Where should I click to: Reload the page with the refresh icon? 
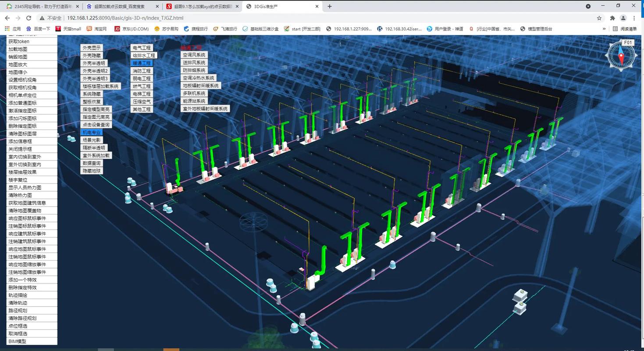(x=28, y=18)
